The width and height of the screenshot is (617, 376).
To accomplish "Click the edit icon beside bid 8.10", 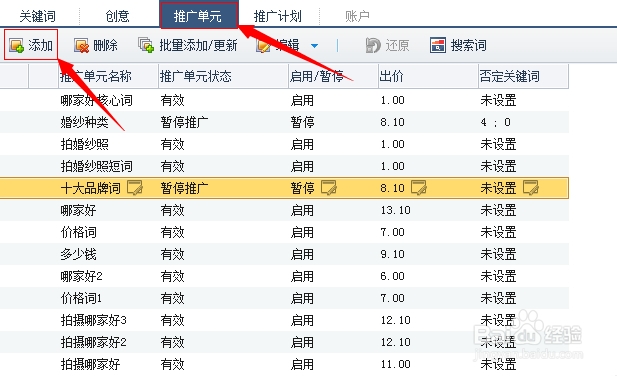I will tap(419, 188).
